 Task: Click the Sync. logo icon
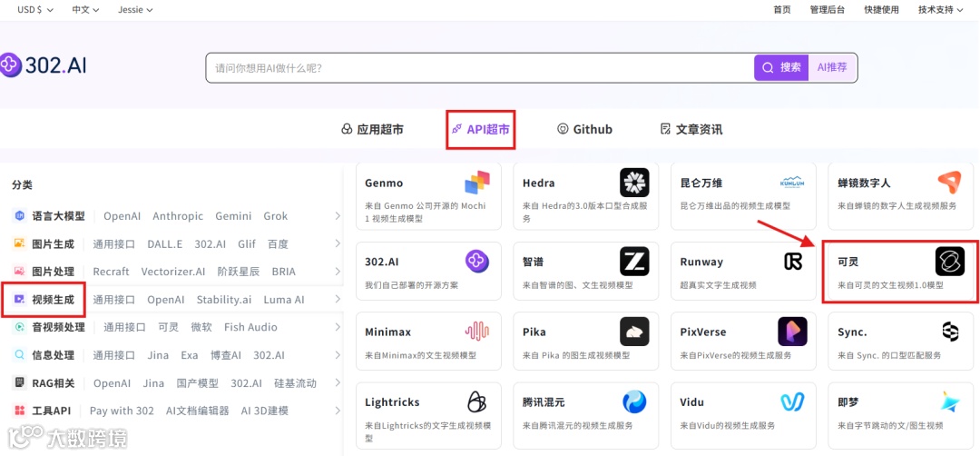(950, 332)
